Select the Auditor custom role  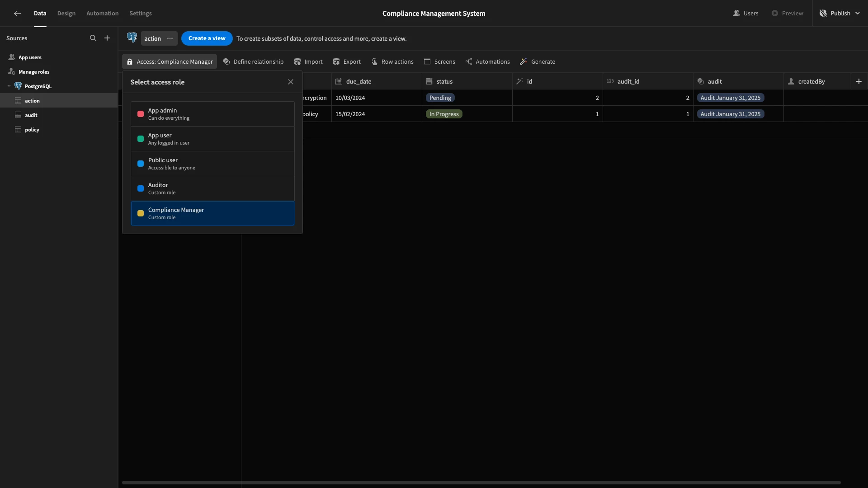point(212,188)
